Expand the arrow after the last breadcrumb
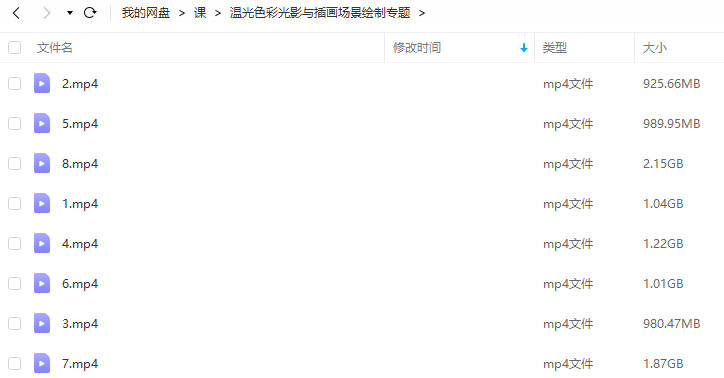This screenshot has height=378, width=724. 422,13
